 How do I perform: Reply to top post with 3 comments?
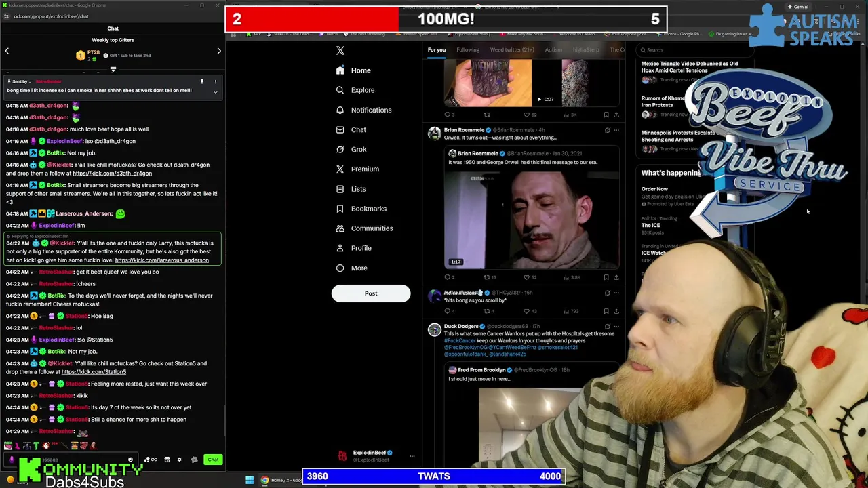click(449, 115)
